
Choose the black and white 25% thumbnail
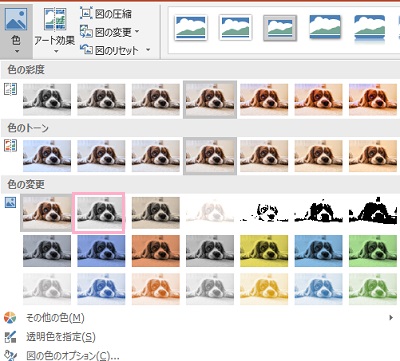click(264, 213)
